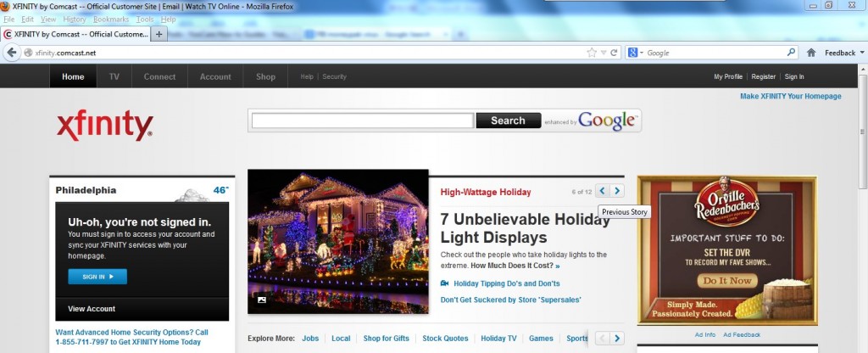Screen dimensions: 868x353
Task: Select the Home navigation tab
Action: tap(73, 76)
